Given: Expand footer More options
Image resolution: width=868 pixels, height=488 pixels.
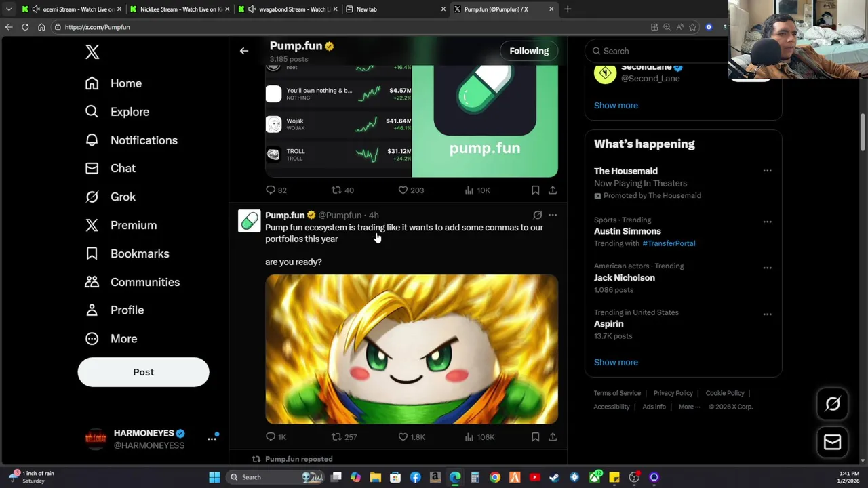Looking at the screenshot, I should click(x=689, y=407).
